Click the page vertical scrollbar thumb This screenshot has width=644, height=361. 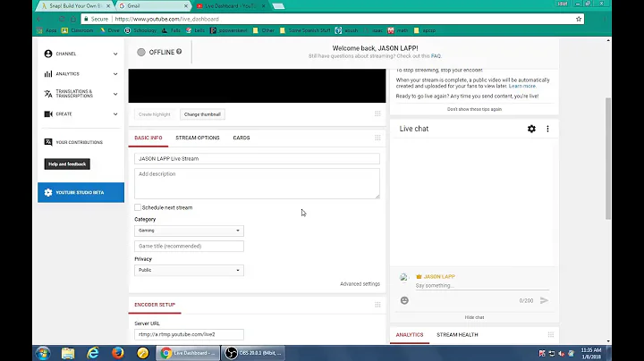[x=608, y=159]
